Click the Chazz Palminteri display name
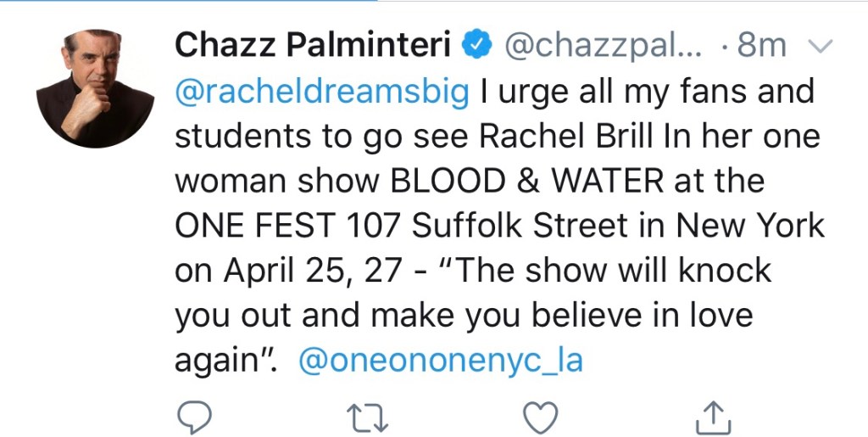Image resolution: width=868 pixels, height=437 pixels. pyautogui.click(x=312, y=46)
